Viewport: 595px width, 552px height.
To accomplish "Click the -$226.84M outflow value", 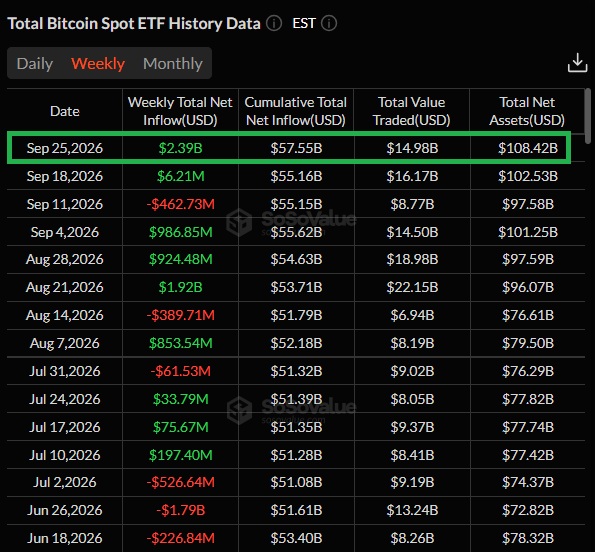I will coord(180,538).
